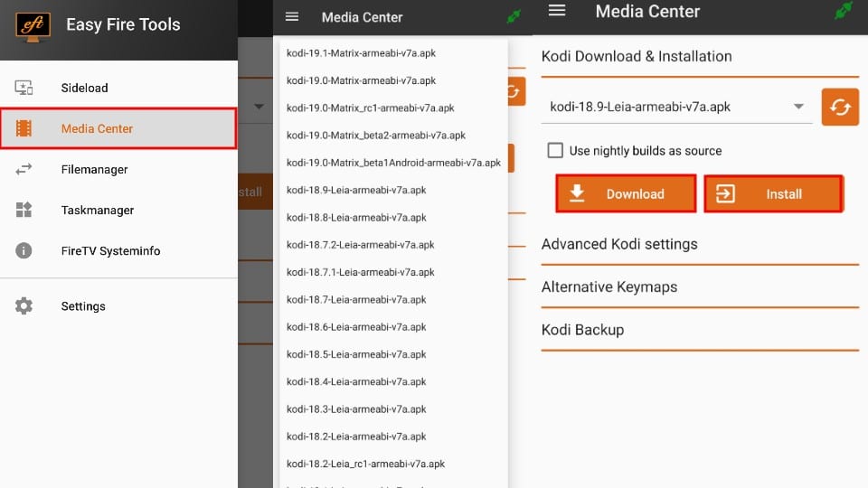Collapse Kodi Download & Installation section
This screenshot has height=488, width=868.
tap(700, 56)
